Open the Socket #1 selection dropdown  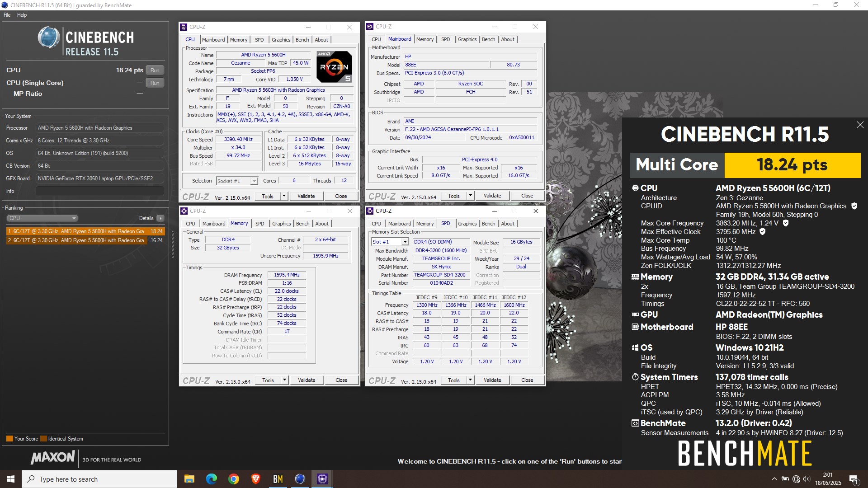237,181
